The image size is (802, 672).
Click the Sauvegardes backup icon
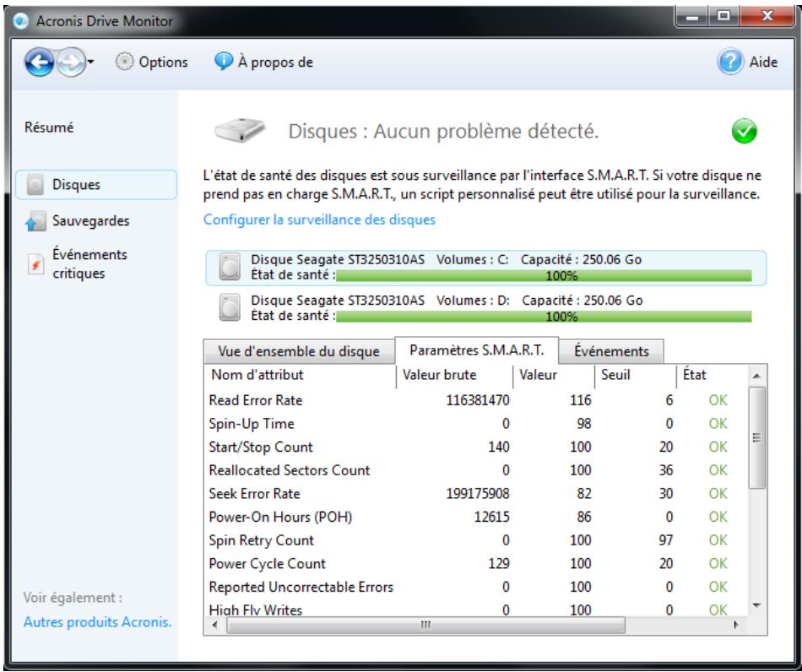(x=35, y=221)
